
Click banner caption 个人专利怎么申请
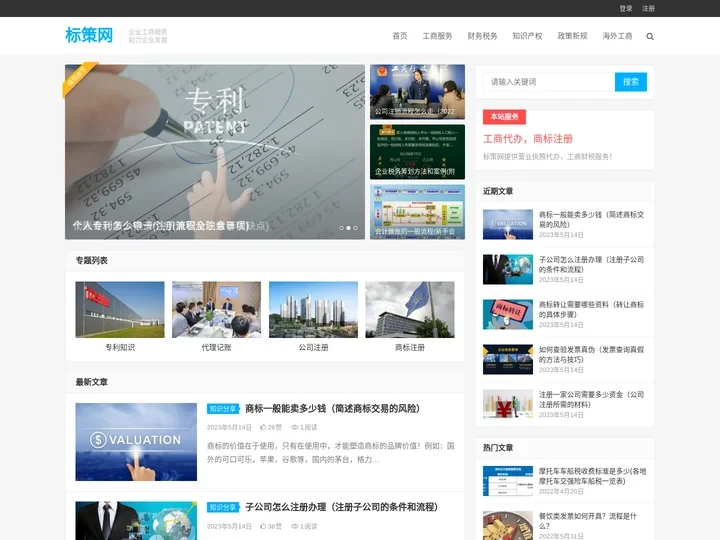tap(161, 226)
